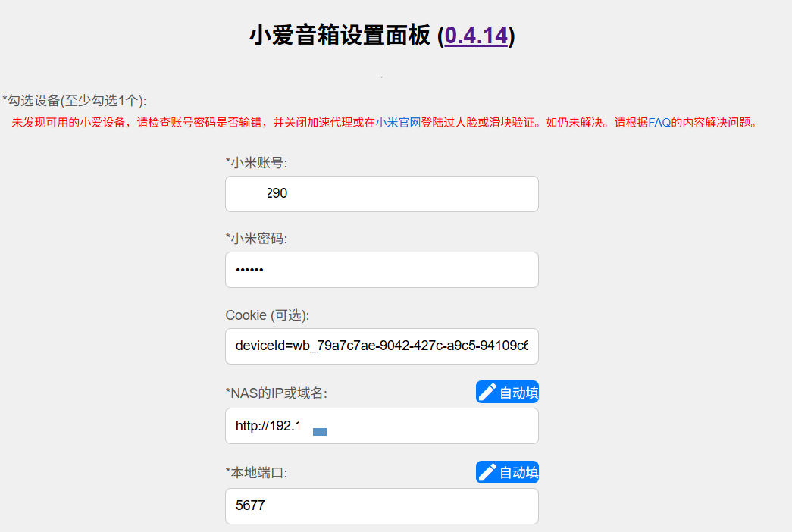Click the NAS的IP或域名 input box
792x532 pixels.
point(381,426)
